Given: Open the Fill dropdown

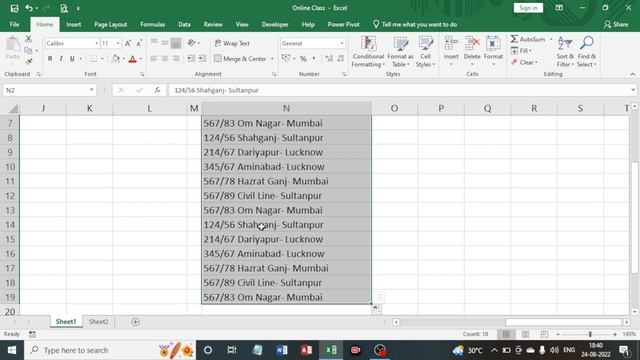Looking at the screenshot, I should [x=521, y=51].
